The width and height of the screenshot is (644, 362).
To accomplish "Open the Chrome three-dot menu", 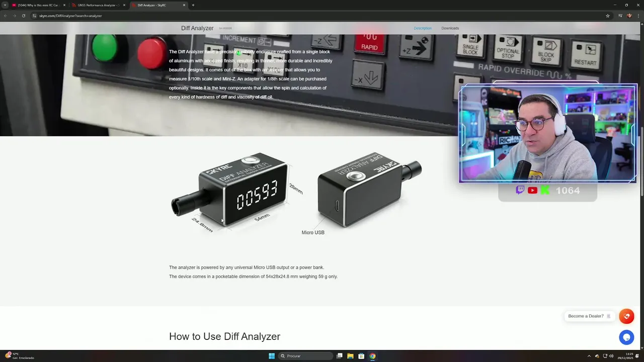I will click(x=638, y=16).
